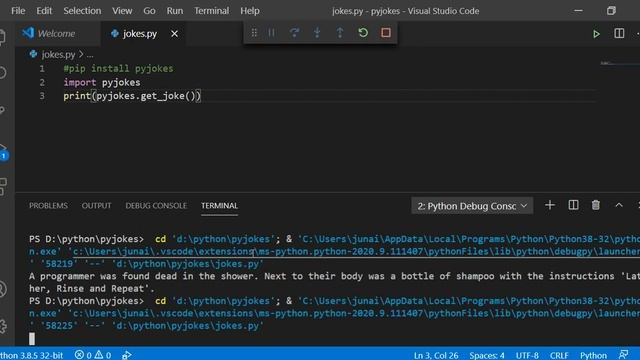Select the TERMINAL panel tab

point(219,206)
